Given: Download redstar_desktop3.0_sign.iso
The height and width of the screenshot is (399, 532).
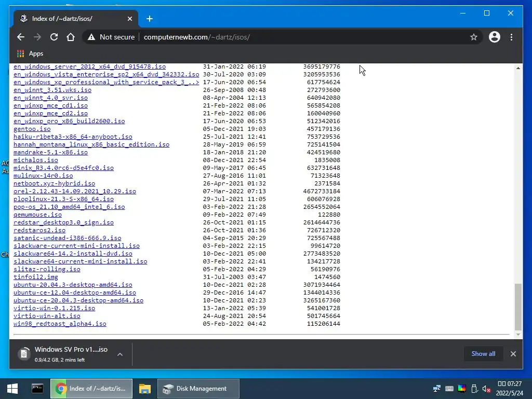Looking at the screenshot, I should (x=63, y=222).
